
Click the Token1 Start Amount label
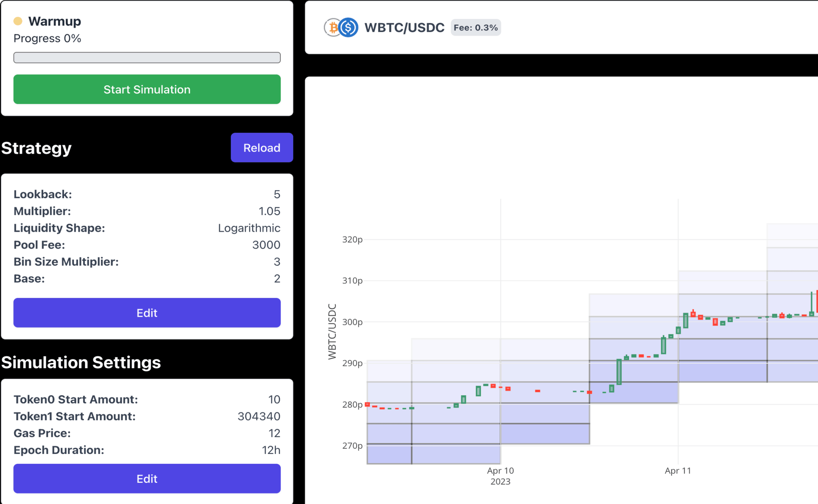[75, 416]
